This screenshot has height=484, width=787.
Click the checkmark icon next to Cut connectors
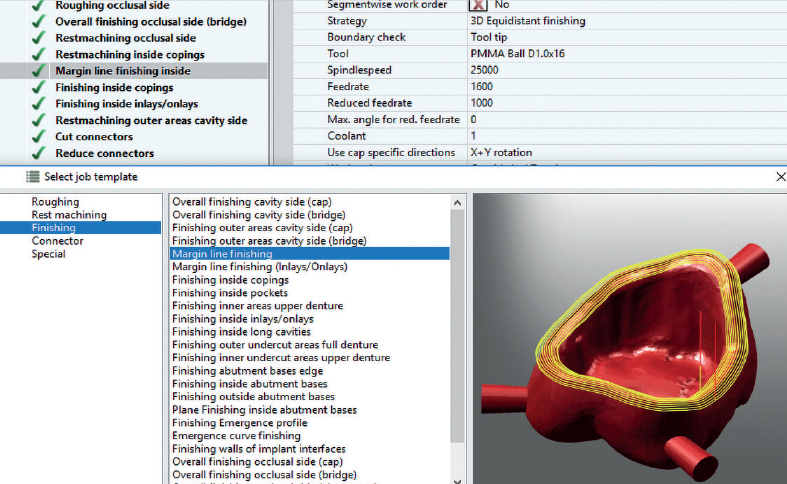tap(38, 137)
